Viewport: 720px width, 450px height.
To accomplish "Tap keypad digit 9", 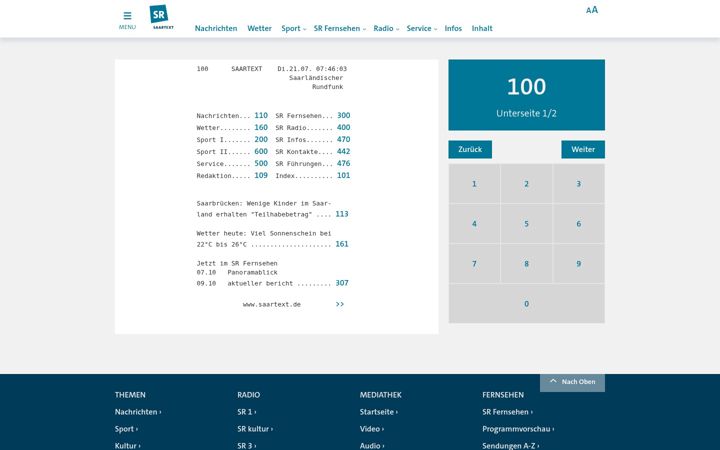I will pos(579,264).
